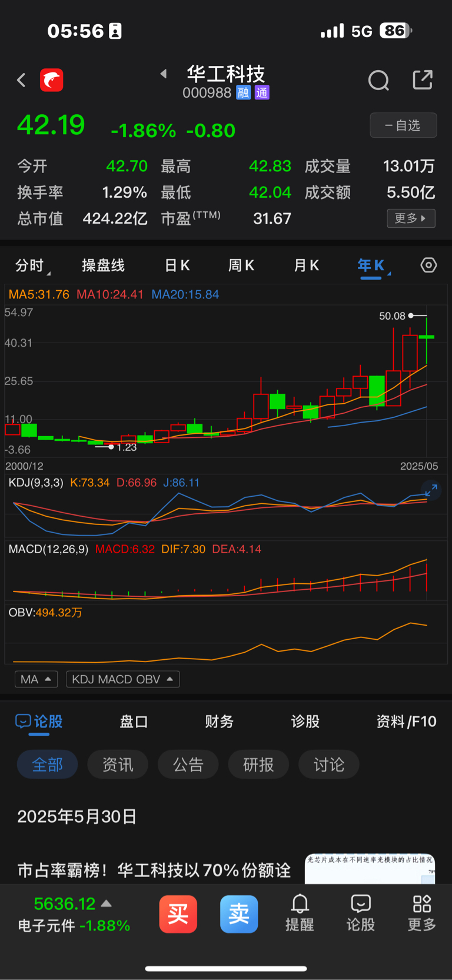
Task: Expand stats with 更多 button
Action: point(411,218)
